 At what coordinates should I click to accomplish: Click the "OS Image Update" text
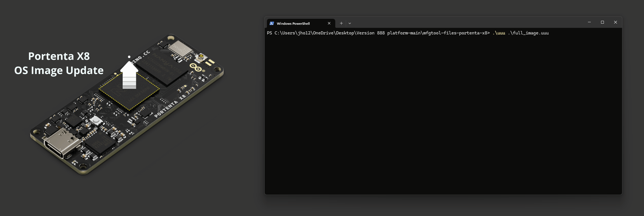click(x=59, y=70)
